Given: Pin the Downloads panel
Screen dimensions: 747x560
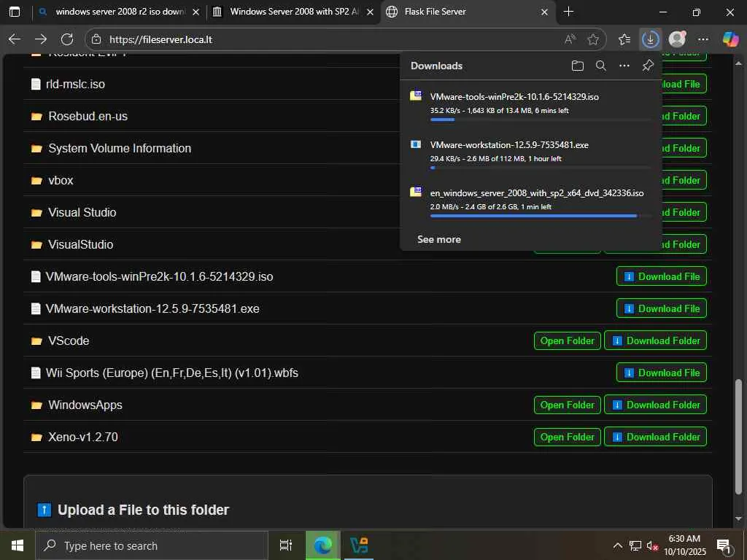Looking at the screenshot, I should (x=648, y=66).
